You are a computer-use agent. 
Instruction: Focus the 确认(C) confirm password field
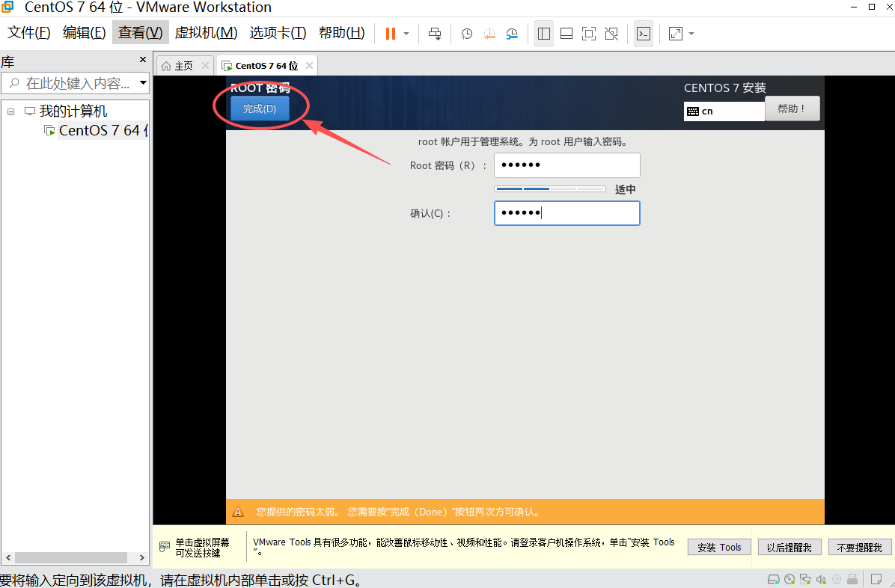click(566, 213)
